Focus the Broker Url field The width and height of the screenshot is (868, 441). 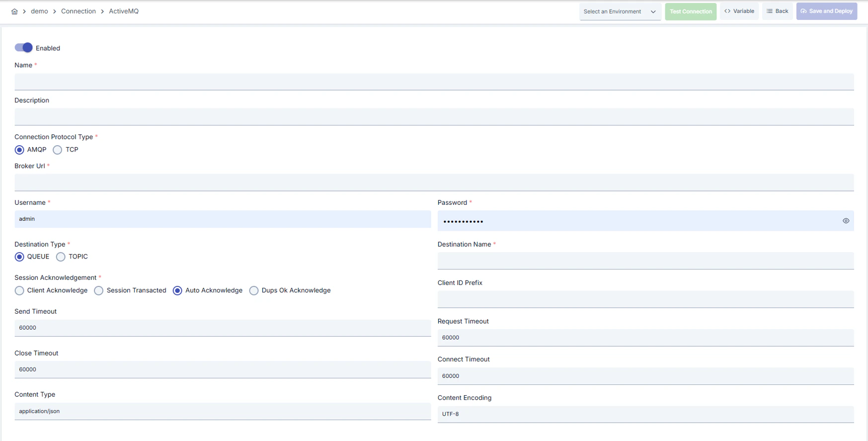point(434,182)
